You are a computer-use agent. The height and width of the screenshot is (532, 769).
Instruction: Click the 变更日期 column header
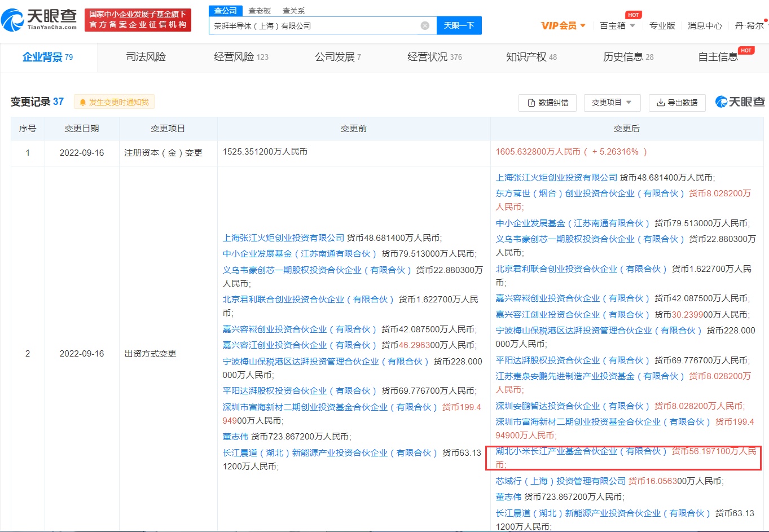coord(82,128)
